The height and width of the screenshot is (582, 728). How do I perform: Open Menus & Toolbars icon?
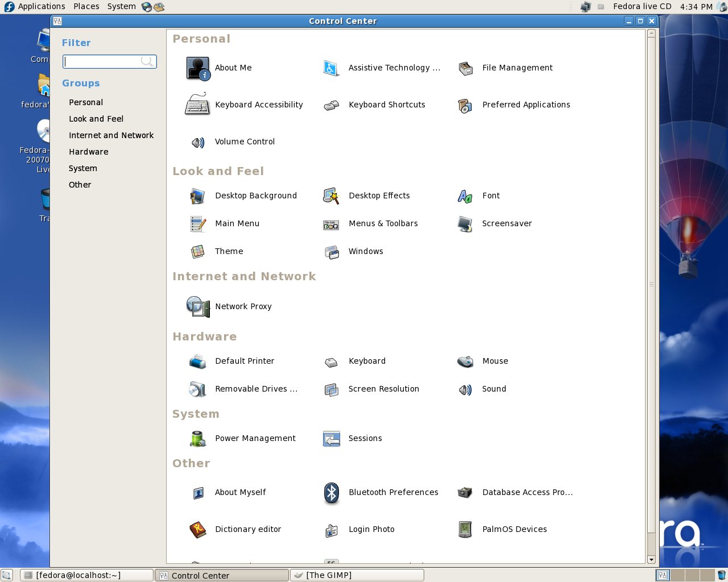pyautogui.click(x=331, y=224)
